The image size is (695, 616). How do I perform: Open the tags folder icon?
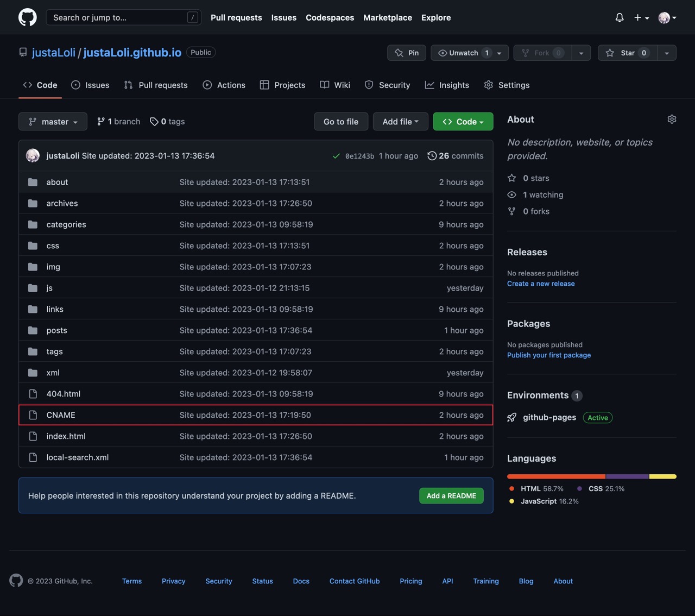click(33, 351)
